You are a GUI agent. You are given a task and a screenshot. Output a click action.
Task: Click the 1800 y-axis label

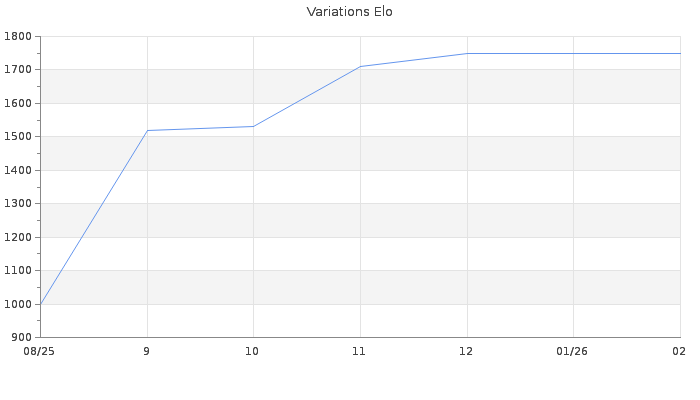point(18,37)
